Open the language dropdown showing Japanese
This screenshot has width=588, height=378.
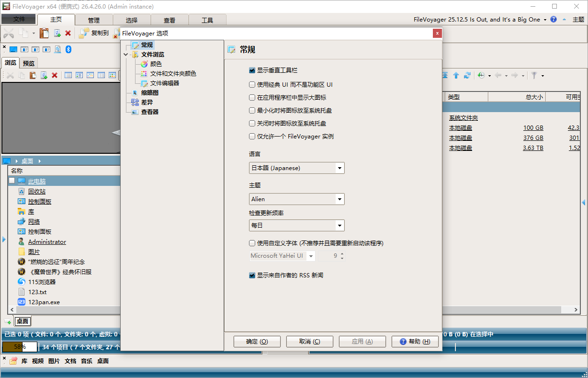pyautogui.click(x=296, y=168)
